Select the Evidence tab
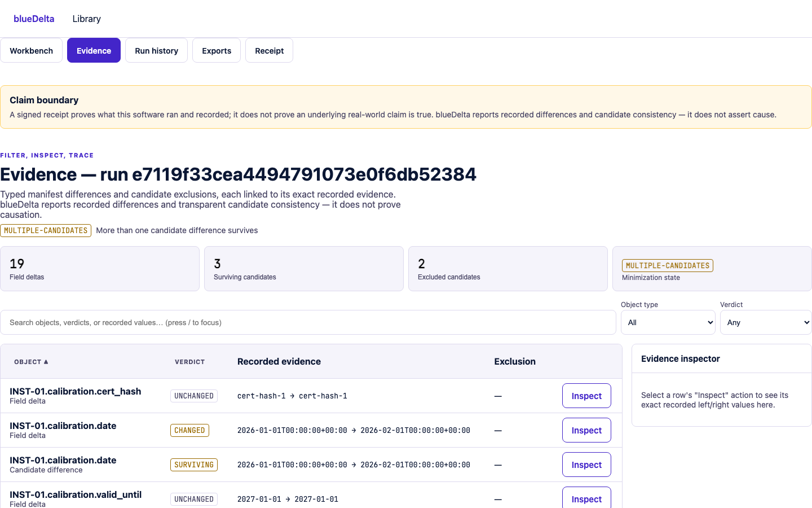 94,50
